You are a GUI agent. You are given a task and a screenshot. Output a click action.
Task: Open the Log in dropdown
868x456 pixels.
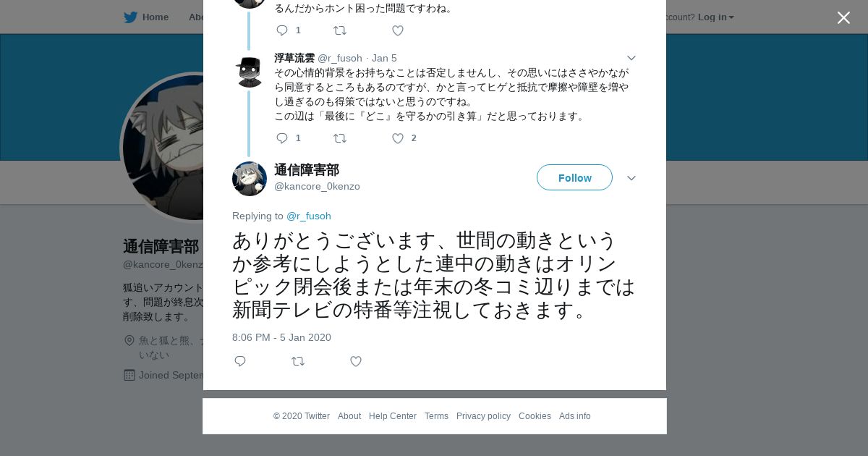(x=716, y=17)
